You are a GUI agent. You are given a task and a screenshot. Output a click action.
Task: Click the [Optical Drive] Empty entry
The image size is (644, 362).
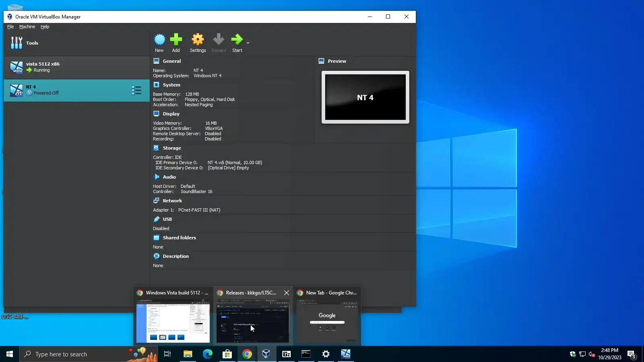coord(228,168)
